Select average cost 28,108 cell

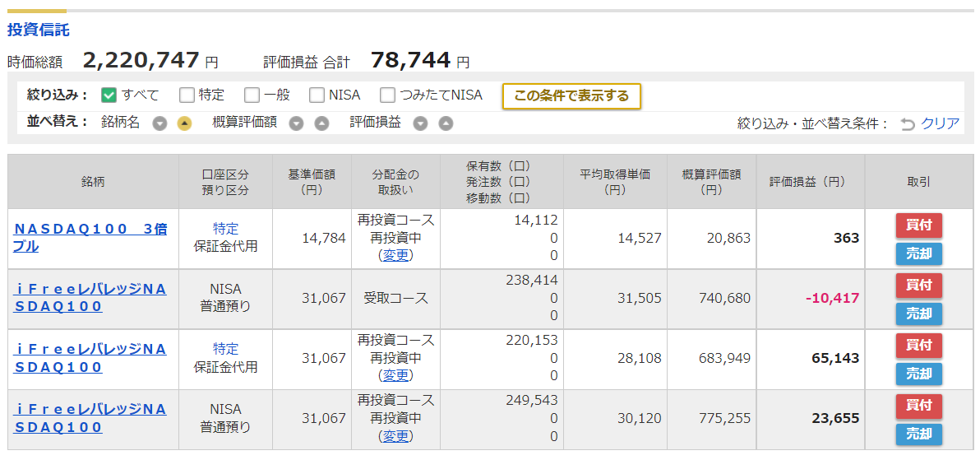tap(640, 359)
